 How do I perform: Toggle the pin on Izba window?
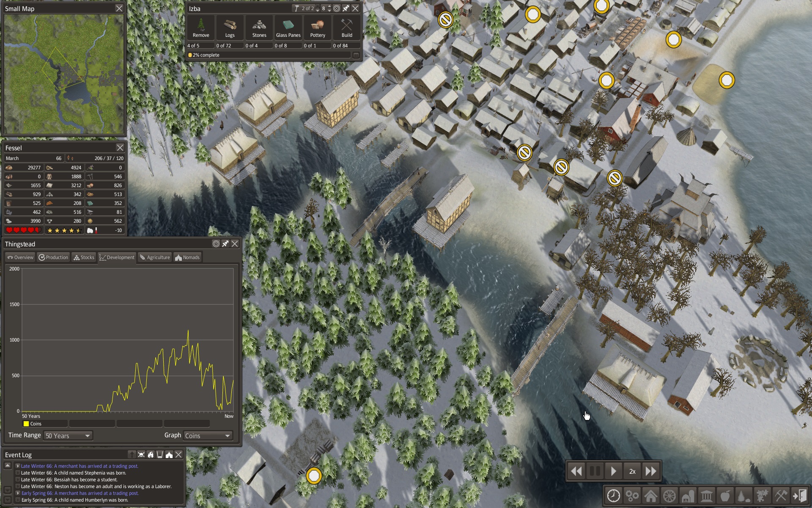(346, 8)
